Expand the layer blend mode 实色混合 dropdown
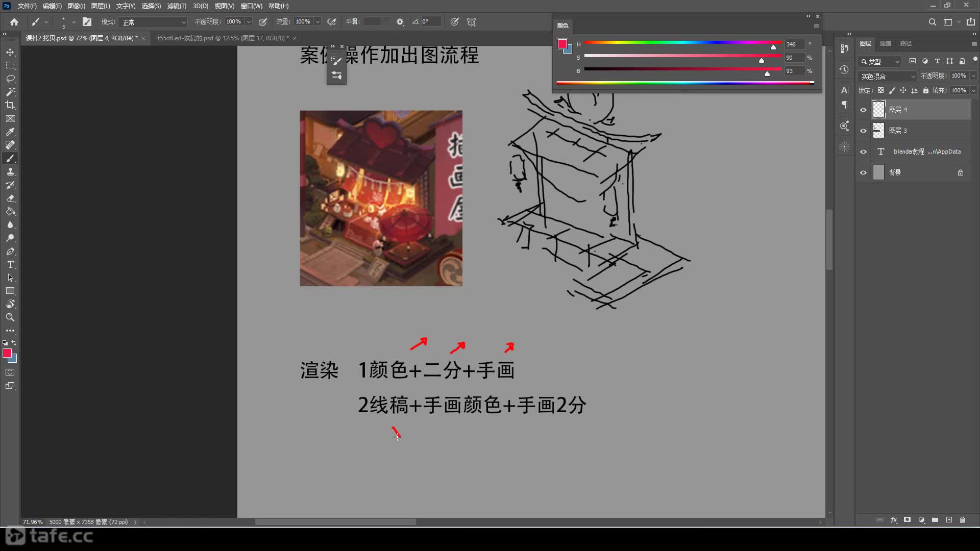 [888, 76]
